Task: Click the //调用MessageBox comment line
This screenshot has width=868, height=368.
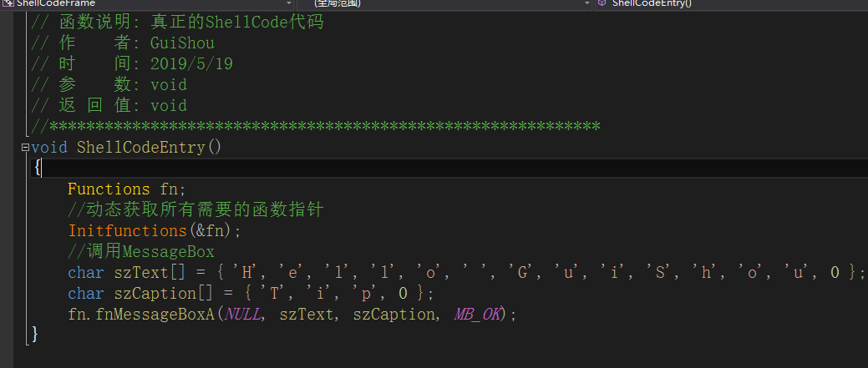Action: tap(141, 252)
